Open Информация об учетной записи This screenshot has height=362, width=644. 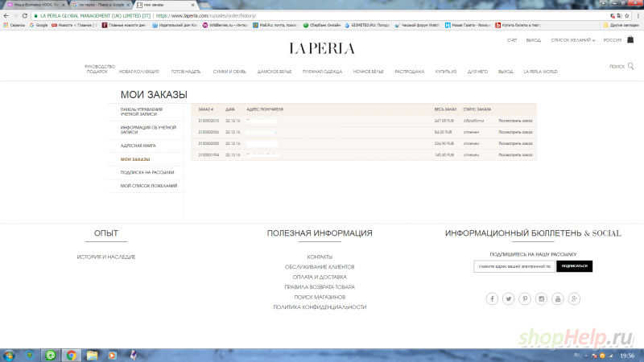(148, 130)
